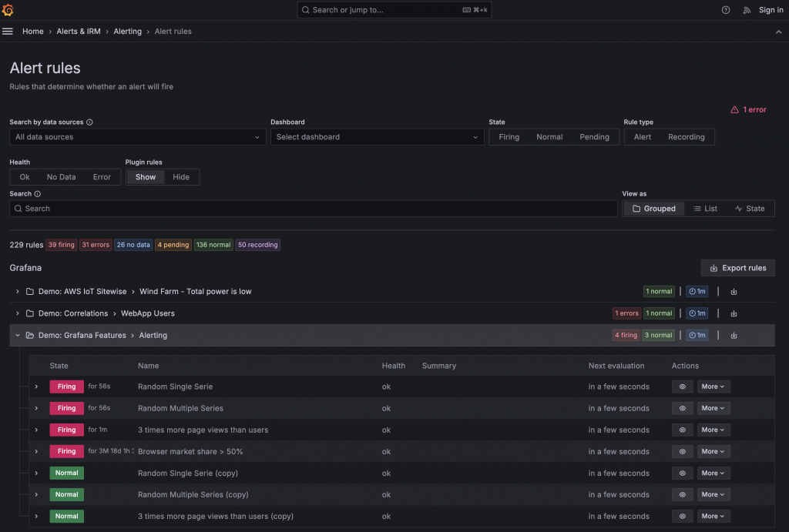Filter health by Ok
This screenshot has height=532, width=789.
[25, 177]
